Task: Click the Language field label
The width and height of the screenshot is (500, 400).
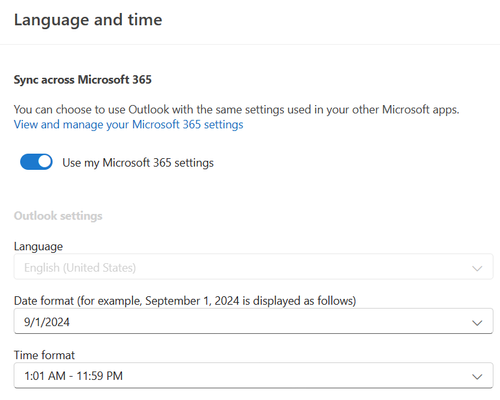Action: point(38,247)
